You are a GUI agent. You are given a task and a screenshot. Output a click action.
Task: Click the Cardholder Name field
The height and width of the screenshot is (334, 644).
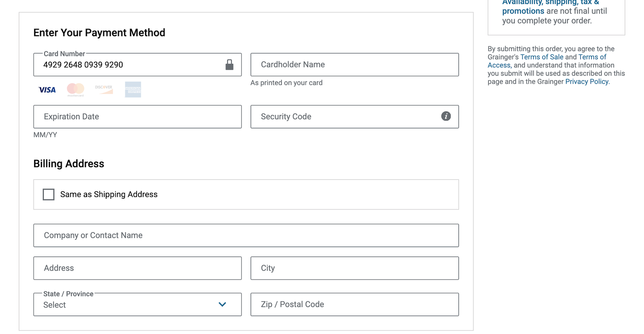point(354,65)
